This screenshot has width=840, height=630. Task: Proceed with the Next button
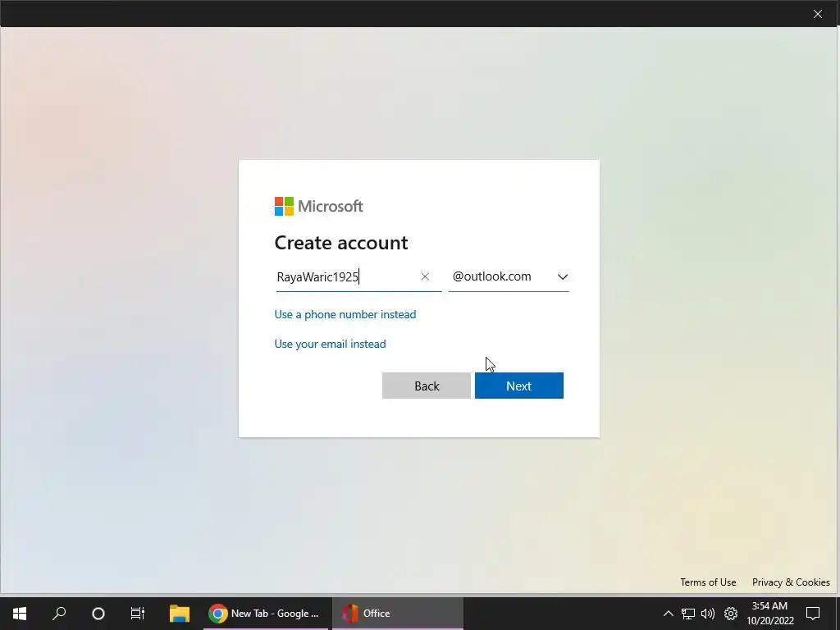(x=518, y=386)
